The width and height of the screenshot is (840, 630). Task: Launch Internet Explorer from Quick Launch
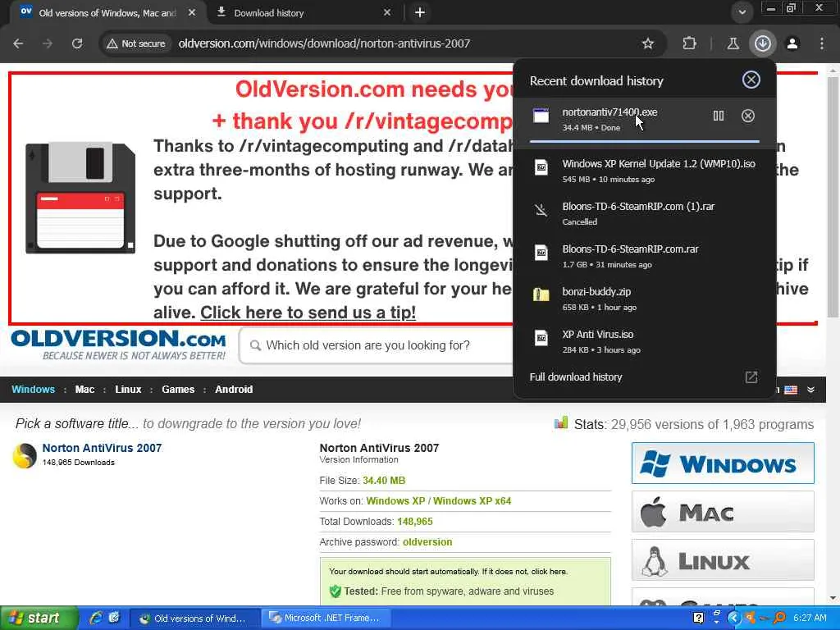tap(97, 618)
